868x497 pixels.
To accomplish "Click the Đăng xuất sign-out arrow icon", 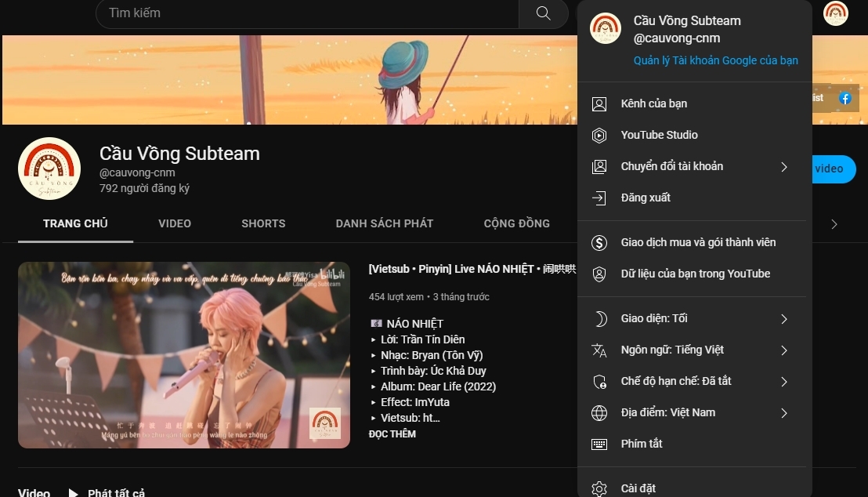I will click(x=599, y=198).
